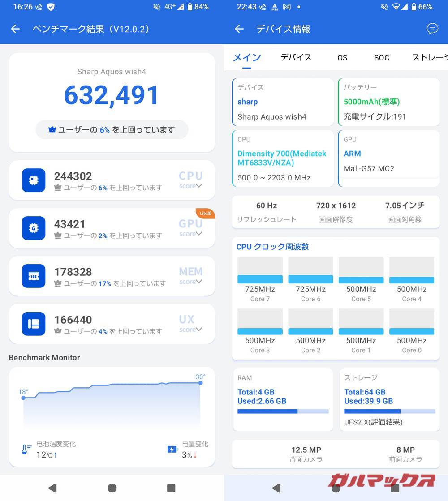
Task: Tap the Wi-Fi icon in right status bar
Action: pos(396,7)
